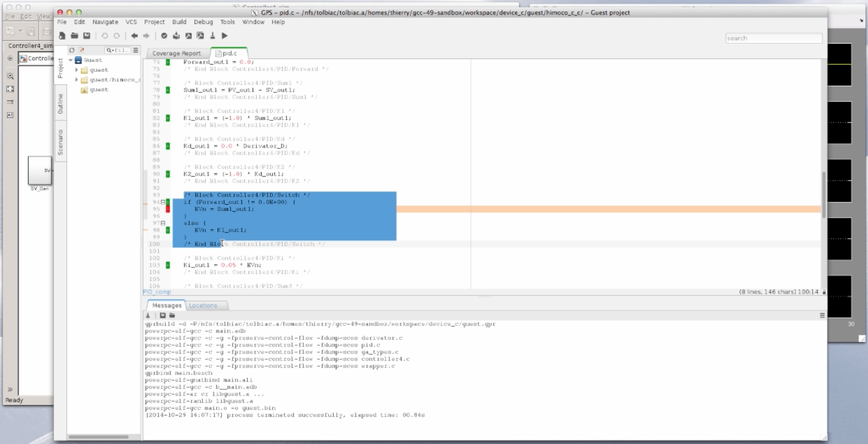Select the Messages tab

click(167, 305)
